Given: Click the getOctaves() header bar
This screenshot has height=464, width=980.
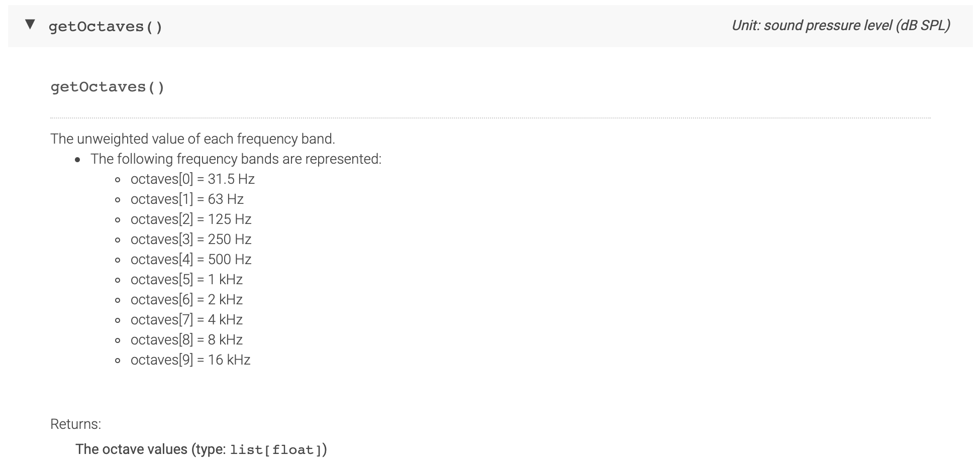Looking at the screenshot, I should click(352, 26).
